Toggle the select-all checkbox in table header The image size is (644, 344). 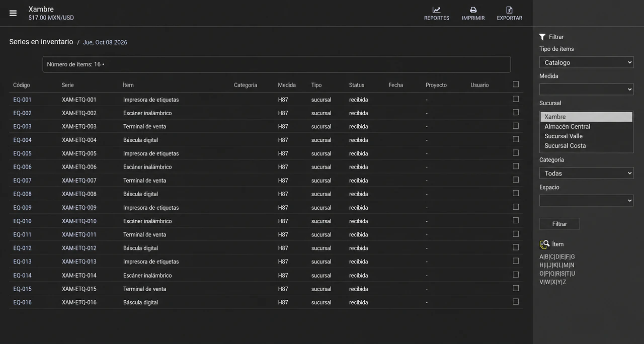[516, 84]
